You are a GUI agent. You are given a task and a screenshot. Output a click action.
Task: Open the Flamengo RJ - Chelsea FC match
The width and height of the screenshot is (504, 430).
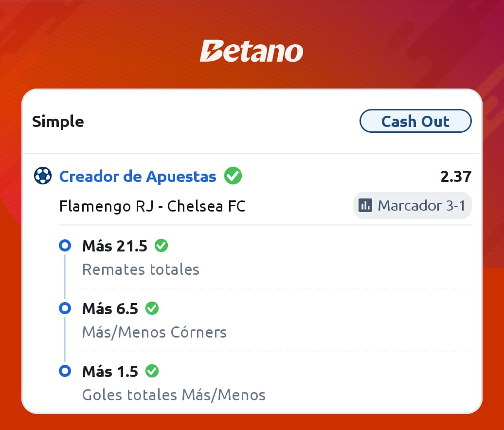point(152,206)
